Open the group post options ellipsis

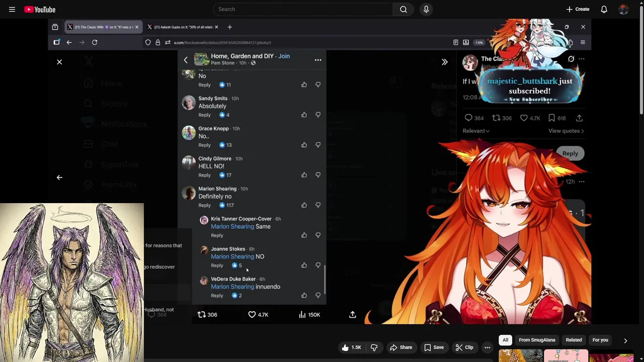[318, 60]
